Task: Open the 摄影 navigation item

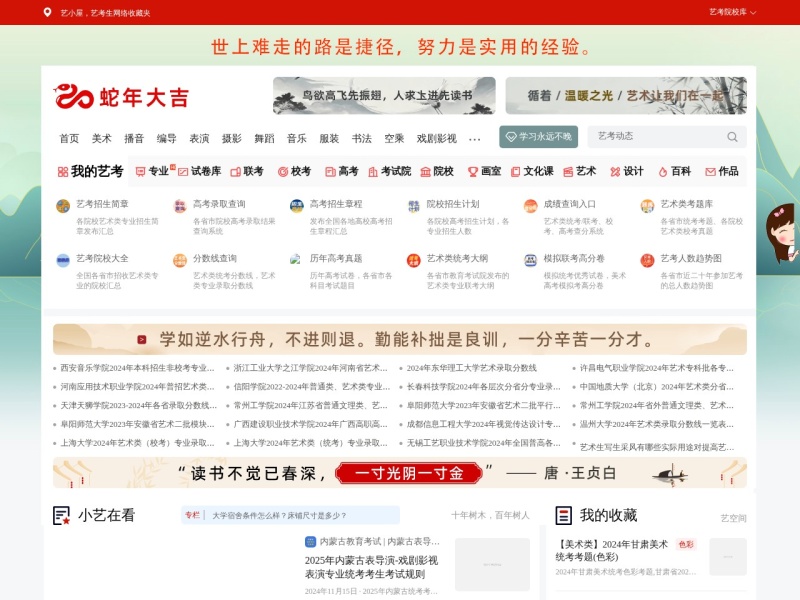Action: [232, 138]
